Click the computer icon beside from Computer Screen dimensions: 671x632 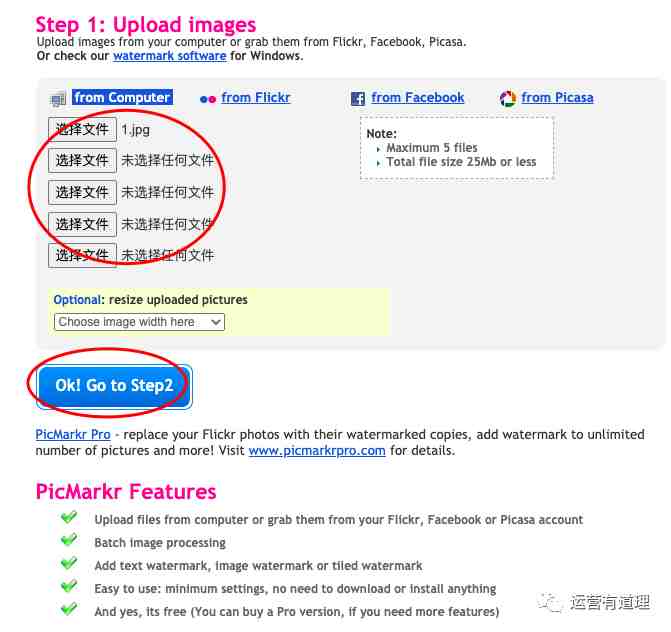[x=57, y=99]
